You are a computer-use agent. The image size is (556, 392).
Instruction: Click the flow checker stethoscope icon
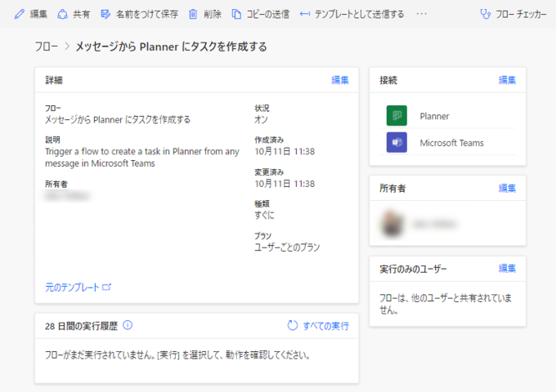(x=485, y=14)
